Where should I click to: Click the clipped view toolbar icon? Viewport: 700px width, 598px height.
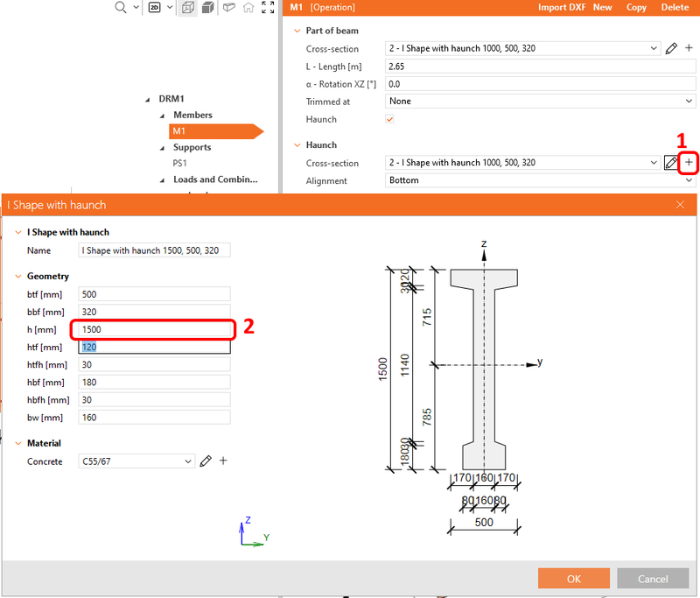(x=228, y=8)
